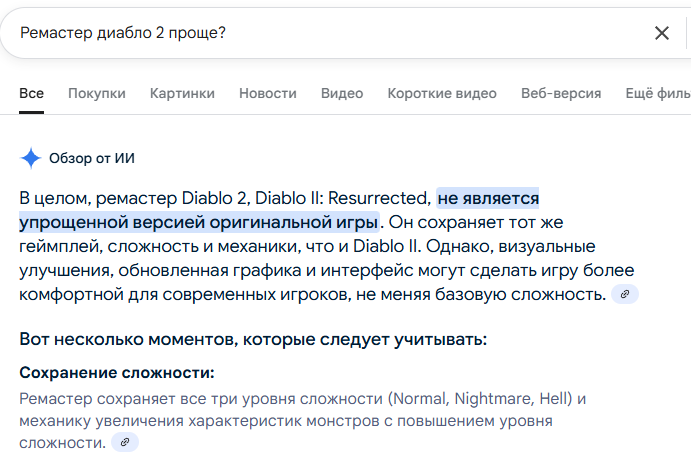Image resolution: width=691 pixels, height=467 pixels.
Task: Click the "Сохранение сложности:" subheading
Action: coord(117,373)
